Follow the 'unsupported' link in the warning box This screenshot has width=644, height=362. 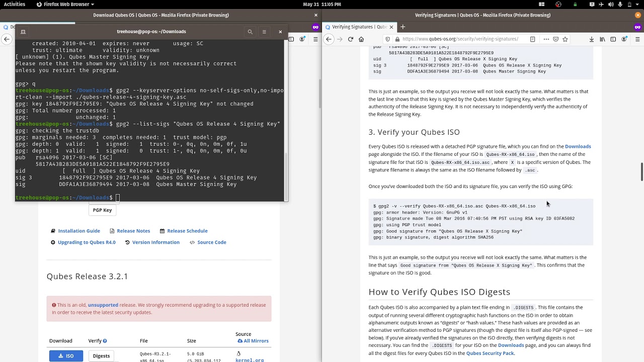point(103,305)
